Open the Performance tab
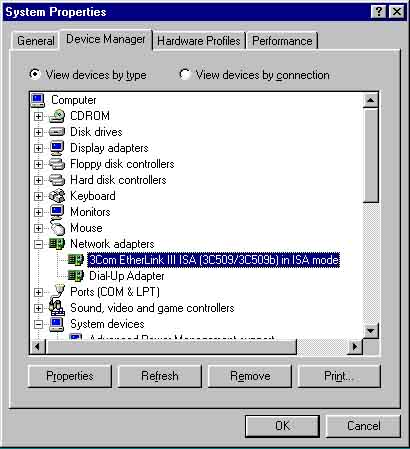The image size is (410, 449). point(282,41)
